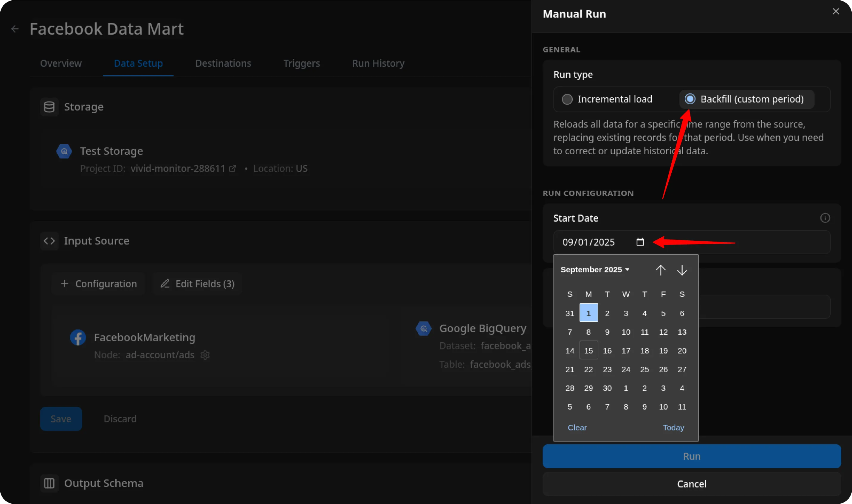Expand the September 2025 month dropdown
Image resolution: width=852 pixels, height=504 pixels.
(x=595, y=270)
